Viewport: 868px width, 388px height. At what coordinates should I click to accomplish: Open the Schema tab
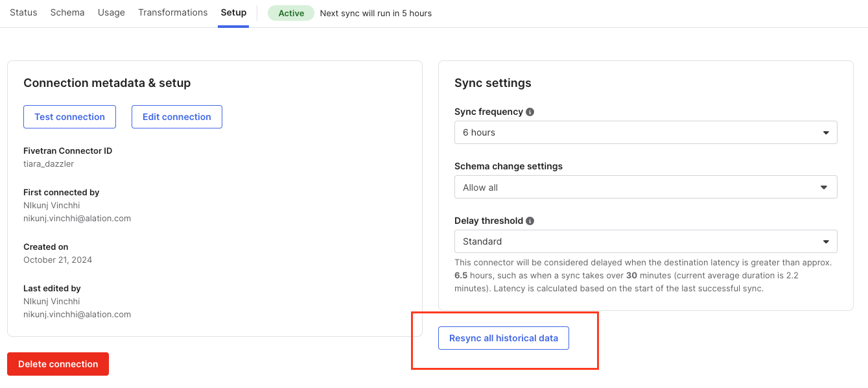(67, 13)
